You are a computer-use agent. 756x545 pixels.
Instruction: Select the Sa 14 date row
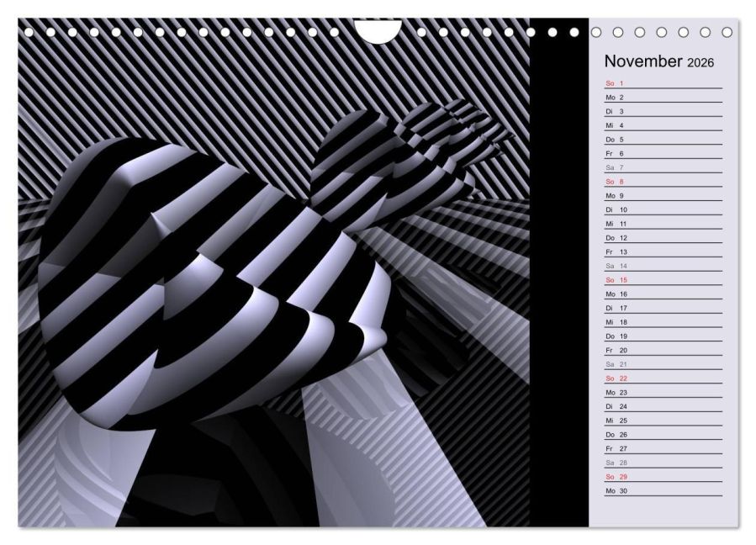tap(663, 266)
